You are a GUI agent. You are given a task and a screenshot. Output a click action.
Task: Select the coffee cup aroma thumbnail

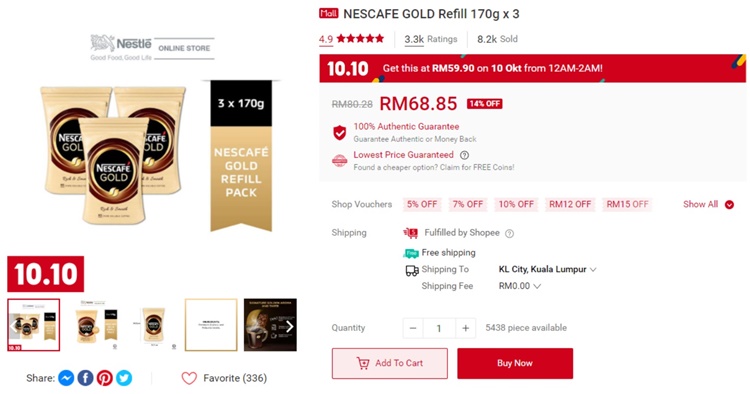coord(270,325)
